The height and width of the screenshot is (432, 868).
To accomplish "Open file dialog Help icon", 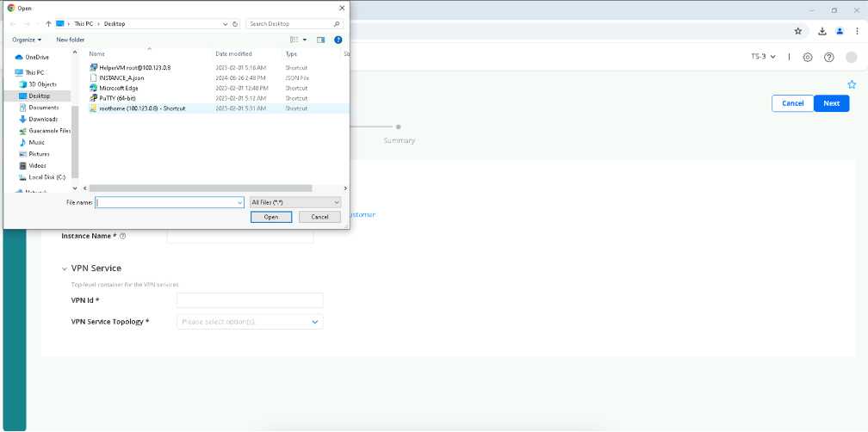I will click(338, 40).
